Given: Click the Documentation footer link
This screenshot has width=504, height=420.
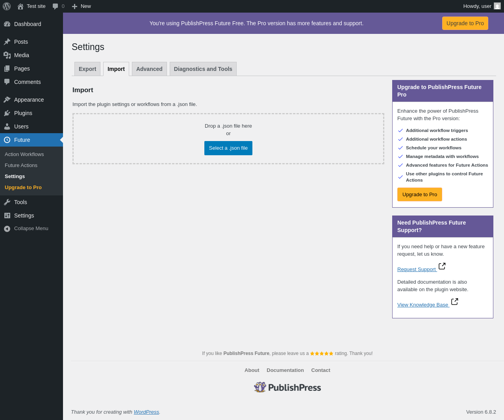Looking at the screenshot, I should (285, 370).
